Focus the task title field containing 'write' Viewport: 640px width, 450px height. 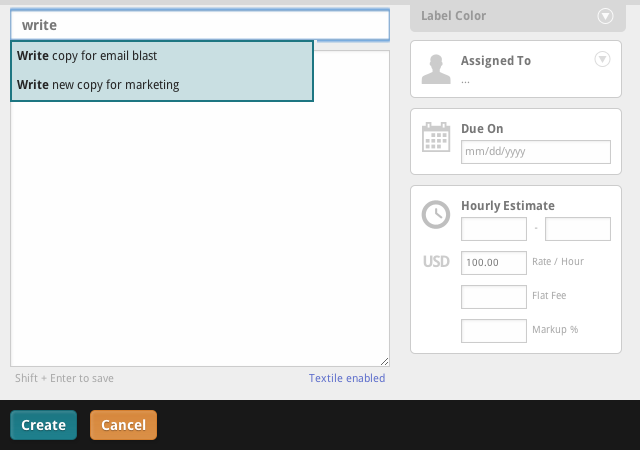pyautogui.click(x=200, y=25)
